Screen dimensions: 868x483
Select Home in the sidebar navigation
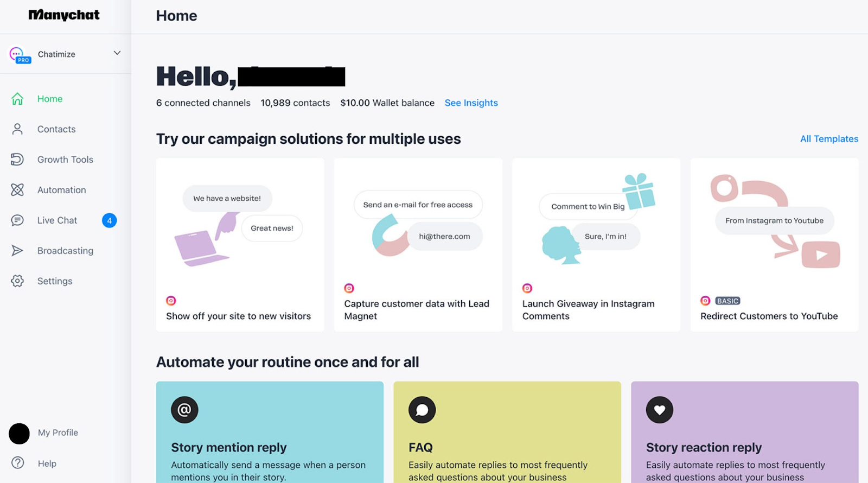(x=49, y=98)
